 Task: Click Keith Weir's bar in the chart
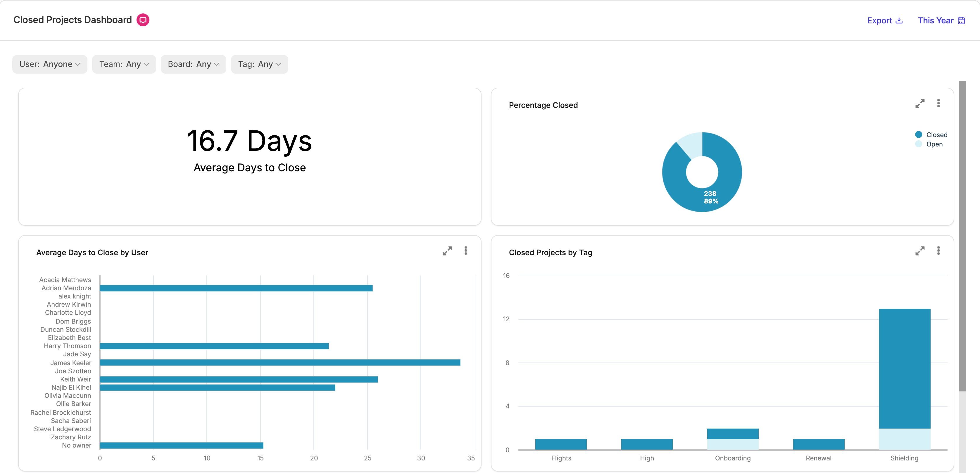pos(239,379)
